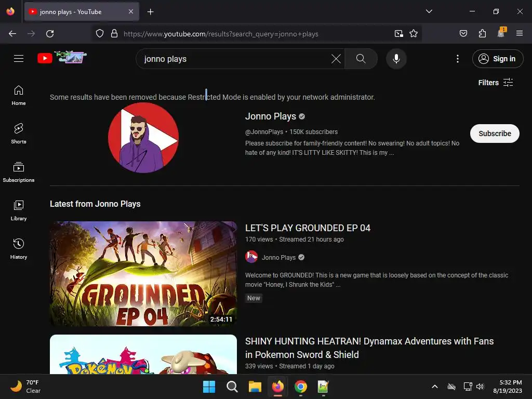Image resolution: width=532 pixels, height=399 pixels.
Task: Click the Firefox address bar URL
Action: (x=221, y=34)
